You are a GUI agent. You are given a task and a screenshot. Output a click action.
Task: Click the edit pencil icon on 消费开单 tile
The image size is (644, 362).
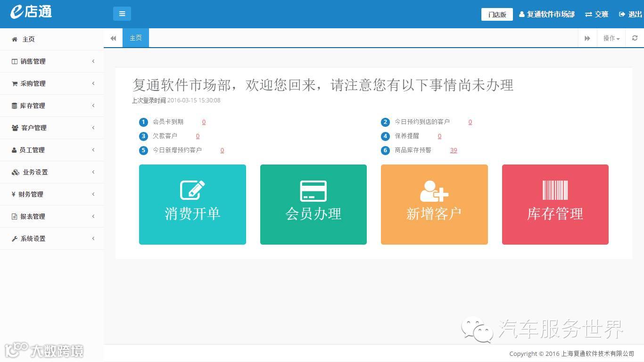click(x=192, y=190)
